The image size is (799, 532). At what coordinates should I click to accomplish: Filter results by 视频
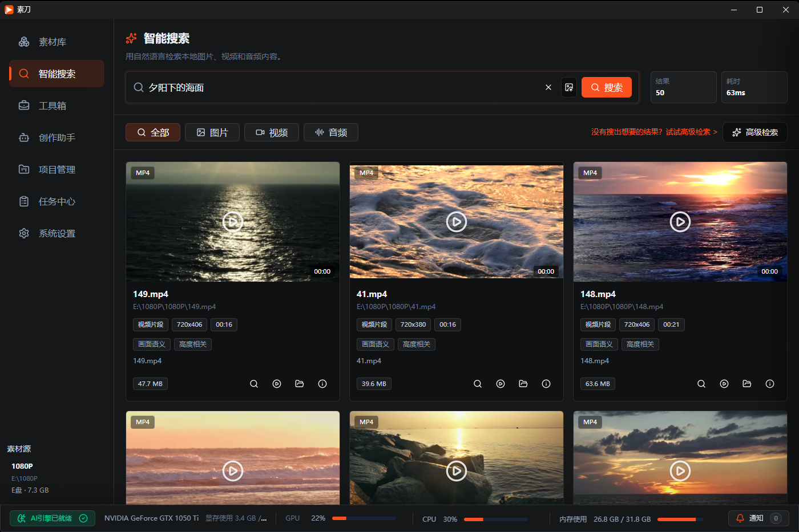coord(272,132)
